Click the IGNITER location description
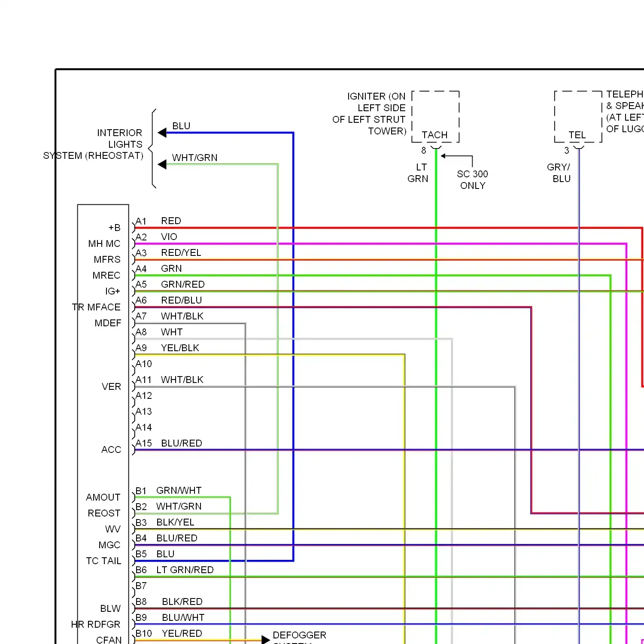 [x=369, y=113]
